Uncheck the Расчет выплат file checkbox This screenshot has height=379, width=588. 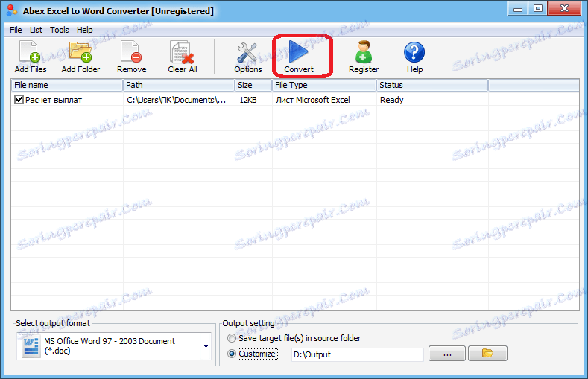click(19, 100)
